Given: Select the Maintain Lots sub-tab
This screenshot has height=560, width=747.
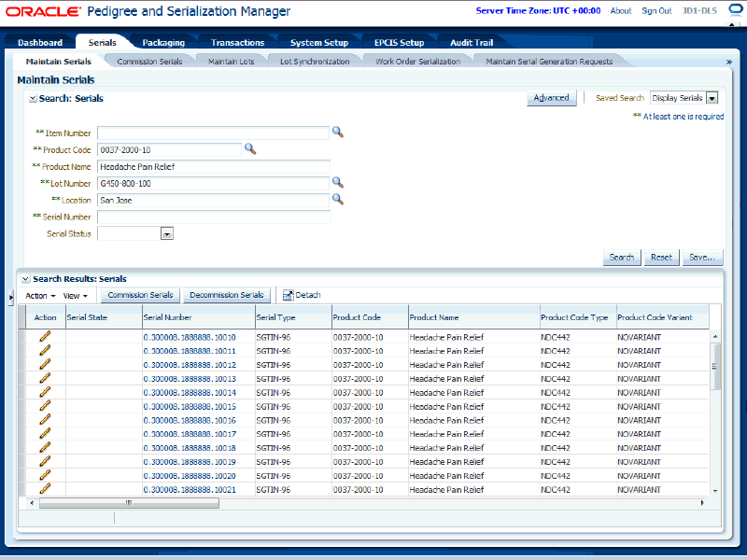Looking at the screenshot, I should (x=231, y=62).
